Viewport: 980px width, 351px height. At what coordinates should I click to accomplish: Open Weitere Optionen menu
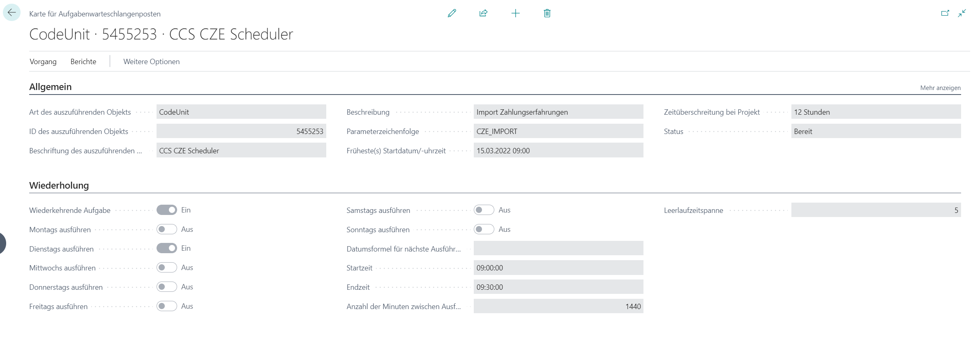(x=151, y=62)
